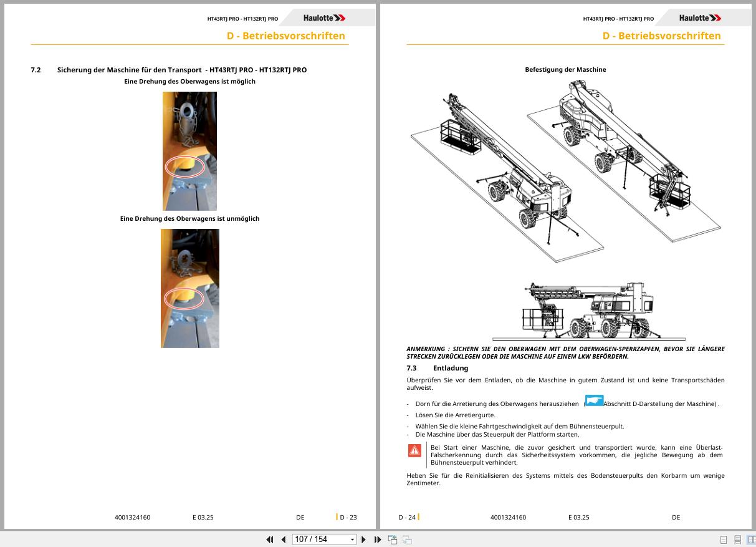
Task: Click 'D - Betriebsvorschriften' header on right page
Action: 661,36
